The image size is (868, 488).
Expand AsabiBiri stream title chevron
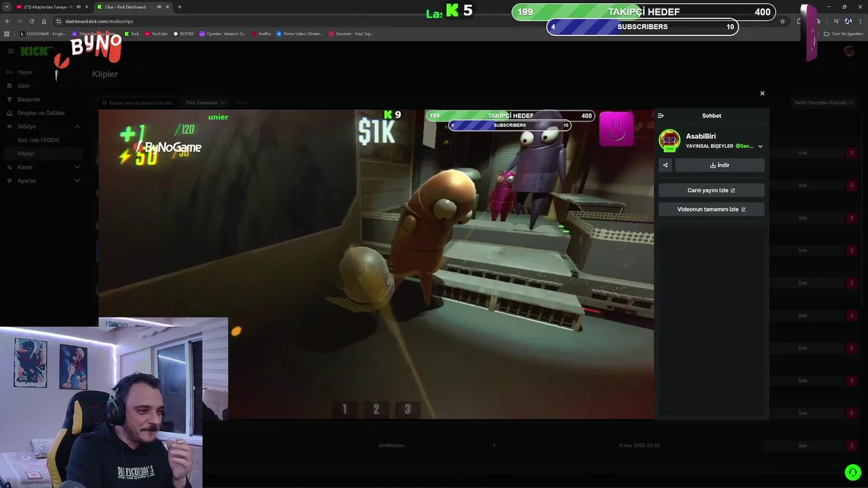click(x=760, y=146)
